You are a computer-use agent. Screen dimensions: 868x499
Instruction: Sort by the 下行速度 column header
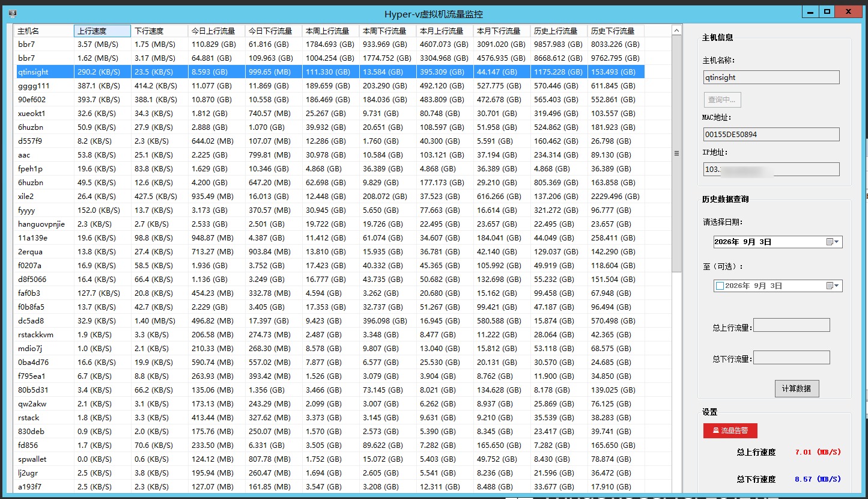(159, 31)
